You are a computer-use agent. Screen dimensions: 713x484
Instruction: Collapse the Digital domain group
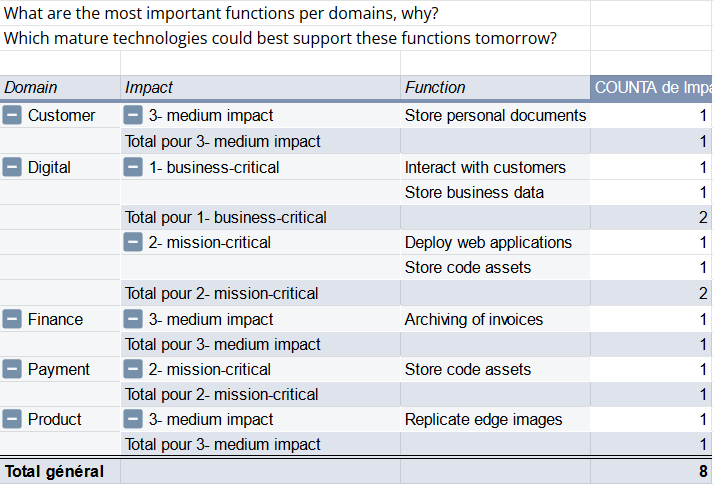click(x=12, y=167)
